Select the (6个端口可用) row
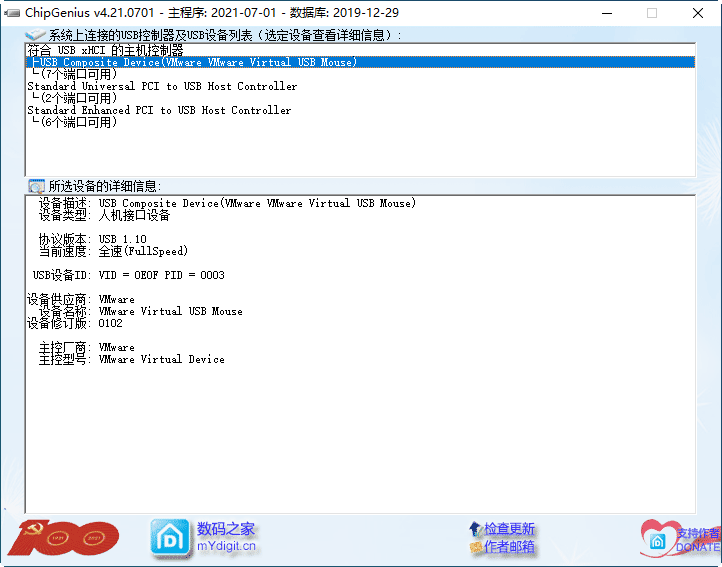 click(360, 122)
